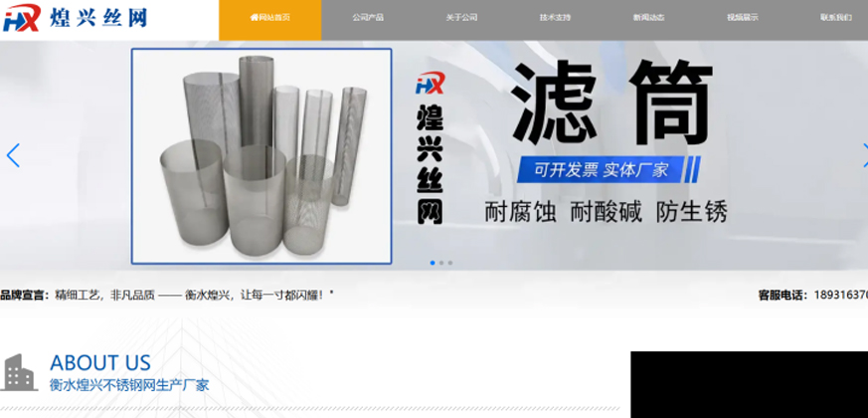Click the 可开发票 实体厂家 blue badge

608,169
